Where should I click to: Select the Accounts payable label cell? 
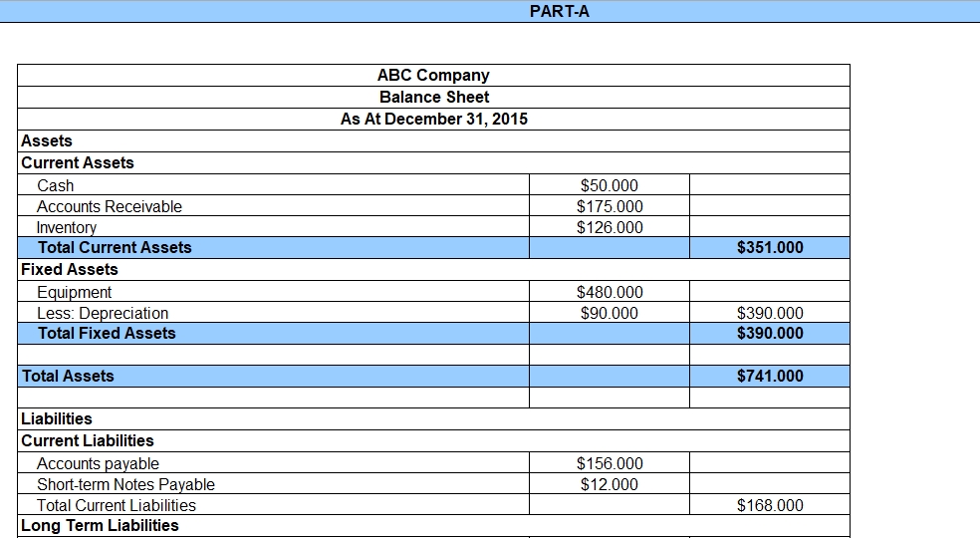pyautogui.click(x=98, y=463)
